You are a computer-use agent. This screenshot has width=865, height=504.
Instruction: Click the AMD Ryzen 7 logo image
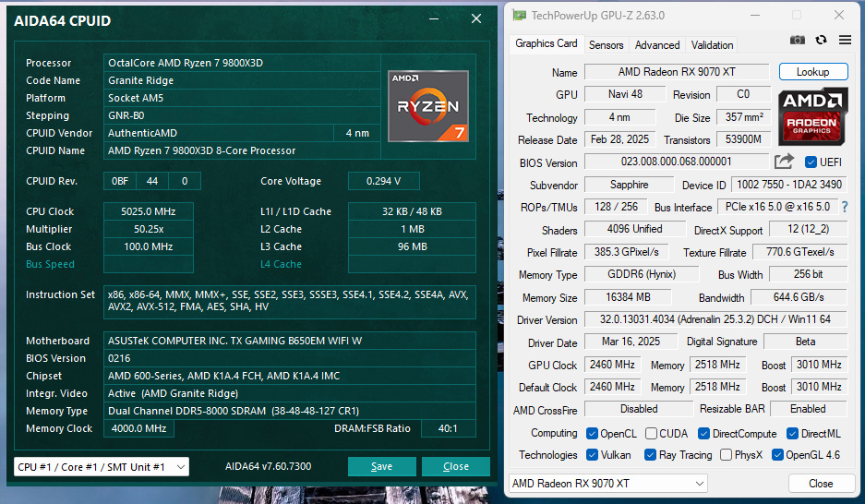coord(428,106)
